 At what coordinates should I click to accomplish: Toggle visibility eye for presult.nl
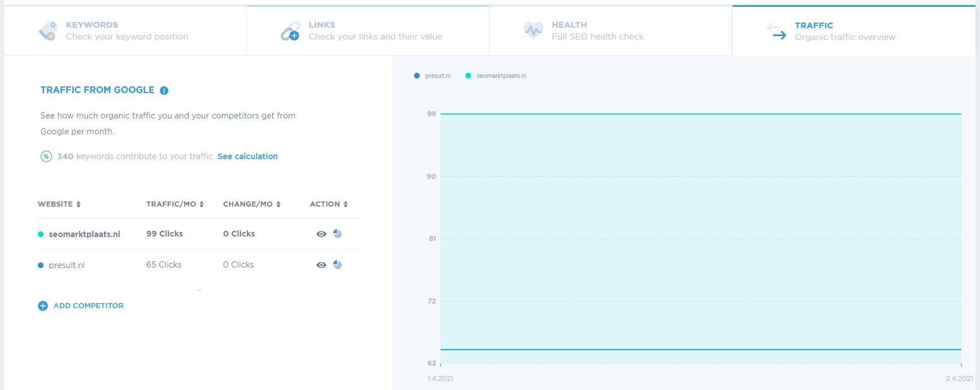coord(321,265)
